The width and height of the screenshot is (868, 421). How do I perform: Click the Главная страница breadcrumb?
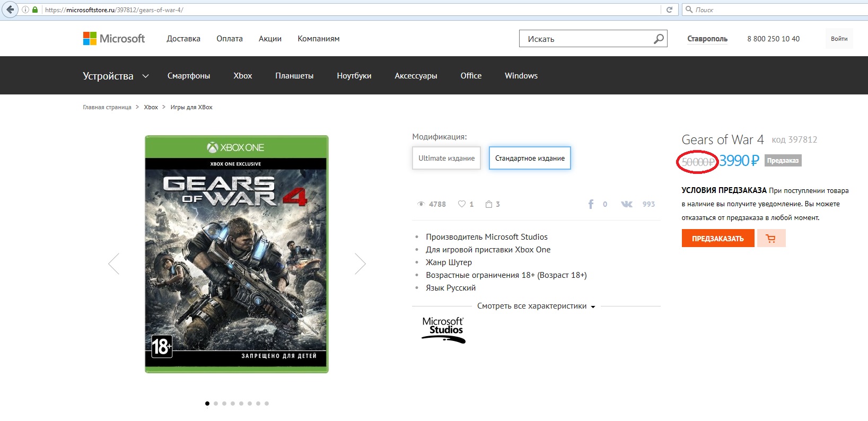tap(107, 107)
